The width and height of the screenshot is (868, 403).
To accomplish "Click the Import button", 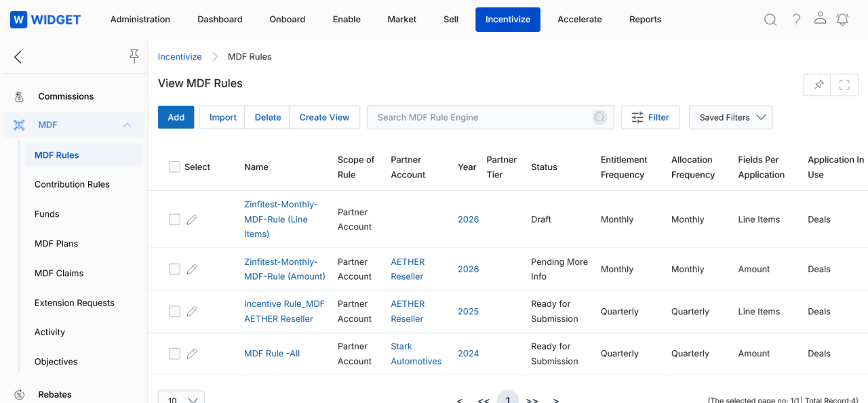I will 222,117.
